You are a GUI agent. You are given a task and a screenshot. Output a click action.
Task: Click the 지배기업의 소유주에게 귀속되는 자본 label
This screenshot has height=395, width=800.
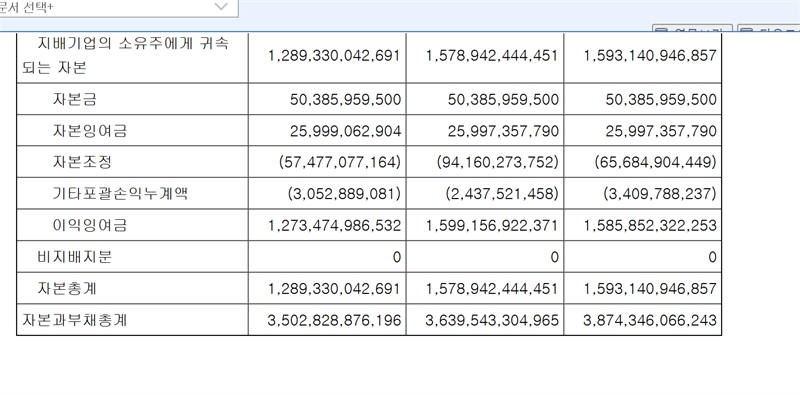[126, 56]
